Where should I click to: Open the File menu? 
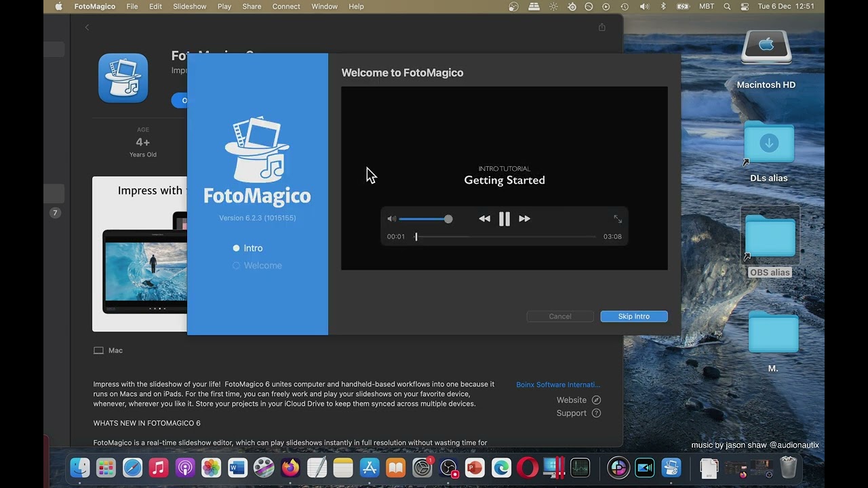coord(132,6)
